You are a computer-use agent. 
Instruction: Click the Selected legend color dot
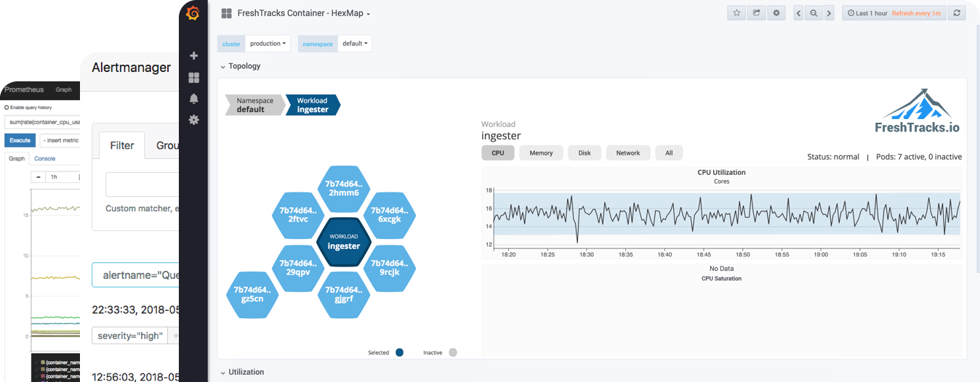click(399, 353)
